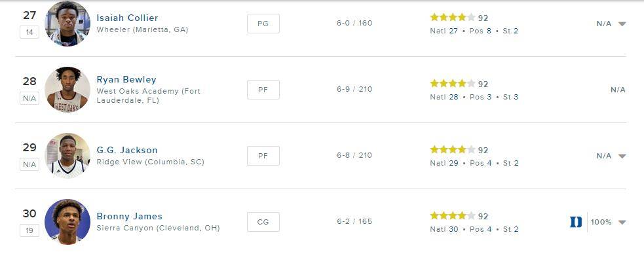Open Bronny James's player profile link
The image size is (644, 254).
(129, 216)
